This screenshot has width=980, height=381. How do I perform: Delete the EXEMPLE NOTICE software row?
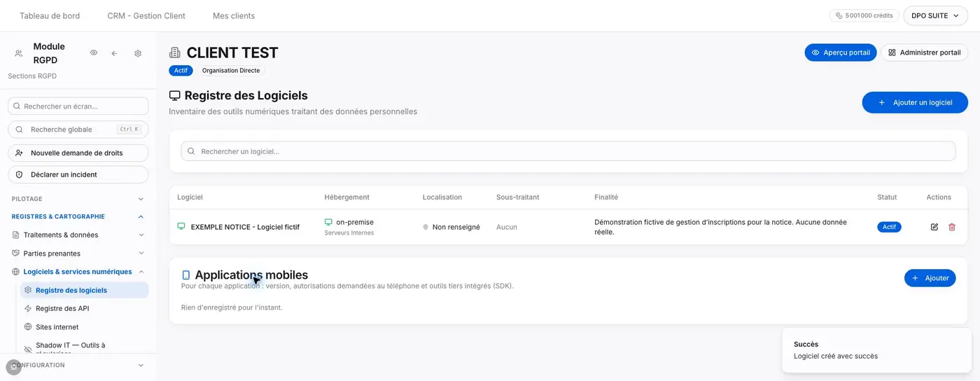[x=952, y=227]
